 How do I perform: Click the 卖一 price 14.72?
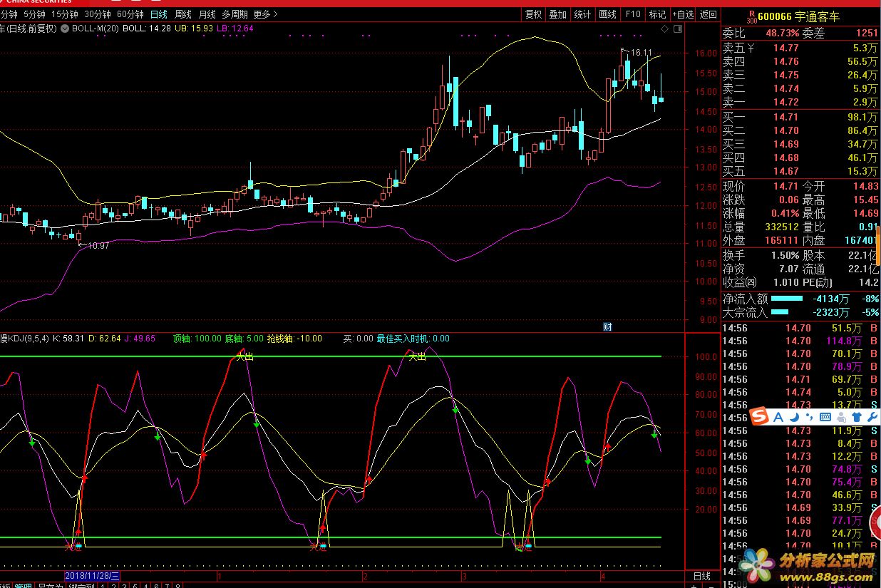click(x=787, y=102)
